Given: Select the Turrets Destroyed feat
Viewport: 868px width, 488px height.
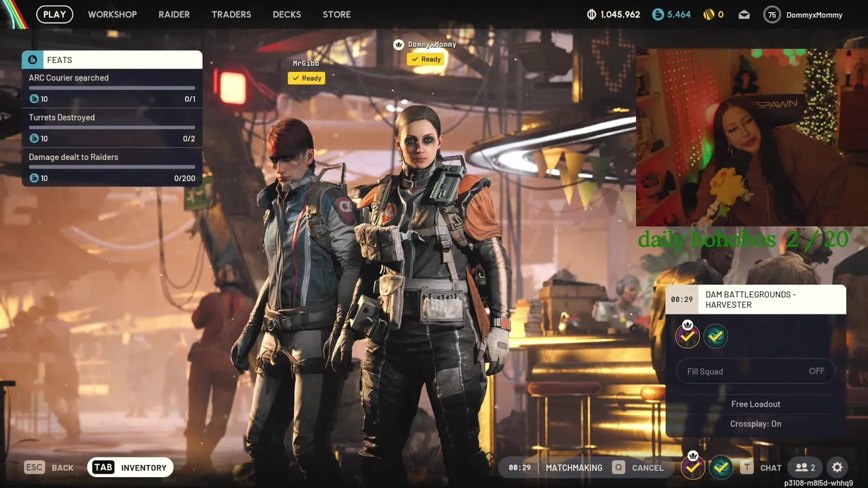Looking at the screenshot, I should [x=112, y=127].
